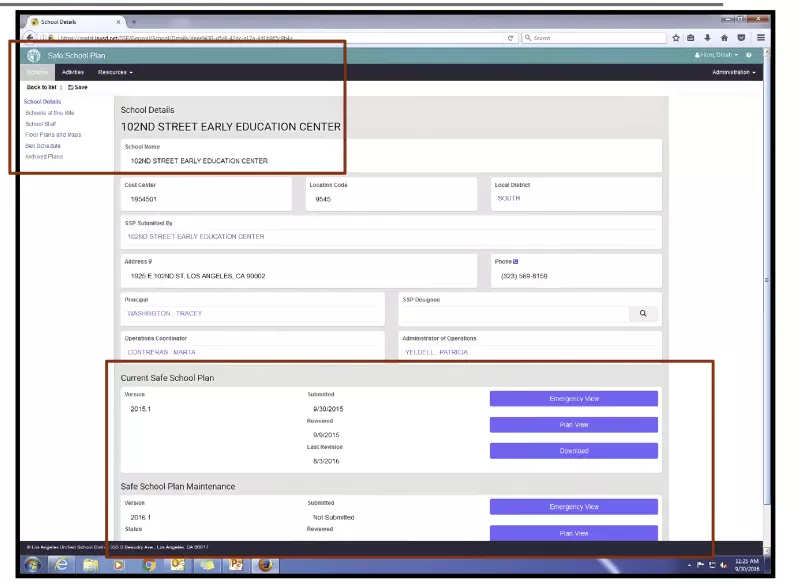Click the Save button
Viewport: 800px width, 584px height.
click(x=78, y=87)
